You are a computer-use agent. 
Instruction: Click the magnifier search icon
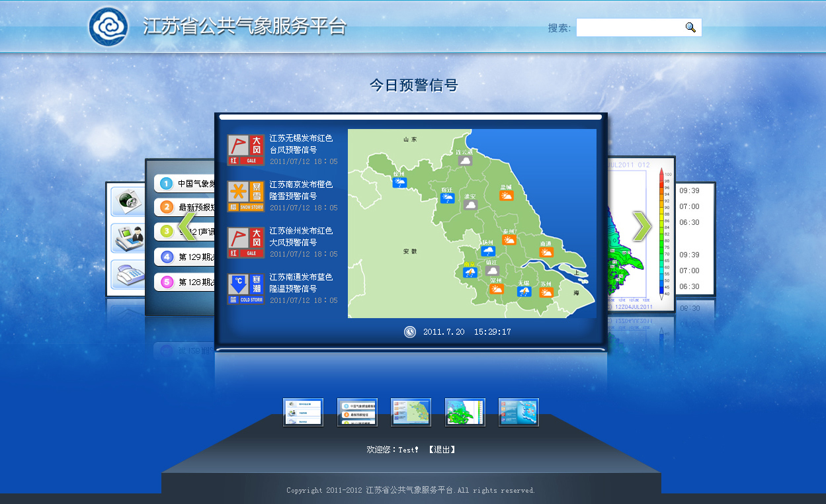tap(690, 28)
